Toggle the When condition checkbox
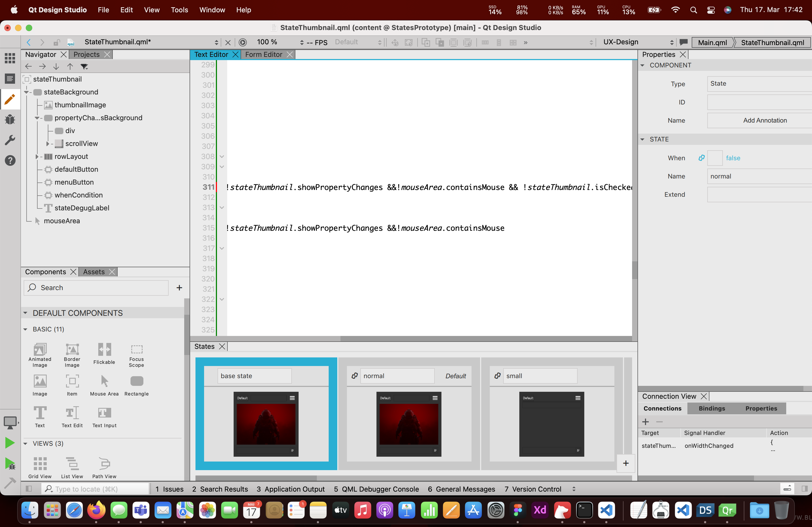The height and width of the screenshot is (527, 812). [715, 158]
